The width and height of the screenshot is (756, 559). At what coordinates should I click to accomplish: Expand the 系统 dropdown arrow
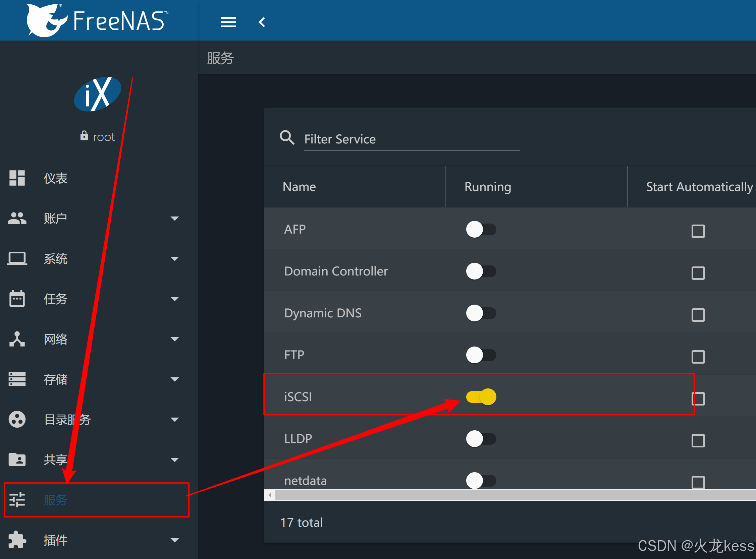pyautogui.click(x=175, y=259)
